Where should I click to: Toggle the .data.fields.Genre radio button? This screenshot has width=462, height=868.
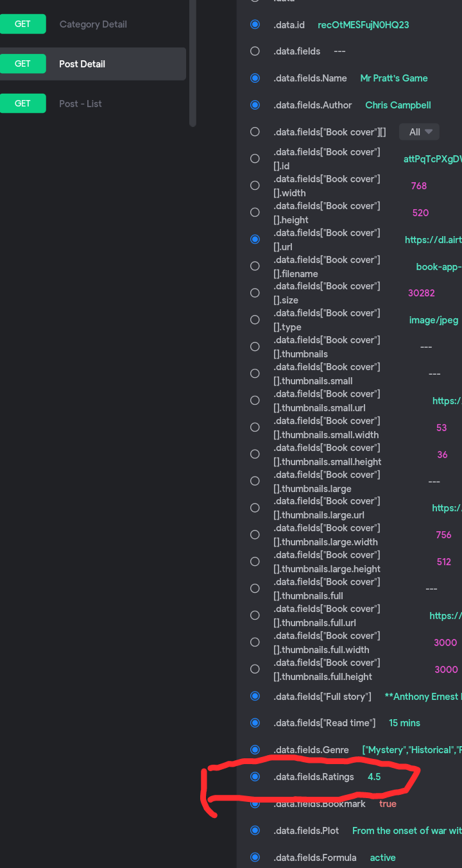[255, 750]
